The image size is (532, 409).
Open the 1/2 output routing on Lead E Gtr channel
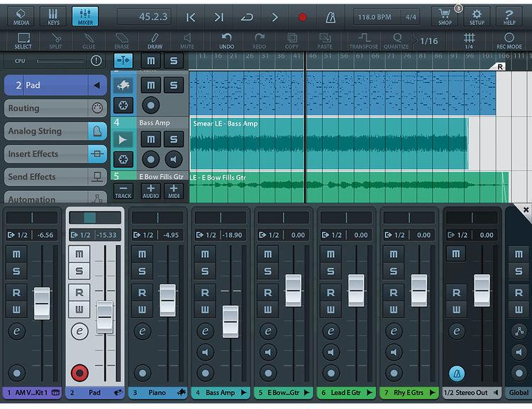tap(331, 235)
